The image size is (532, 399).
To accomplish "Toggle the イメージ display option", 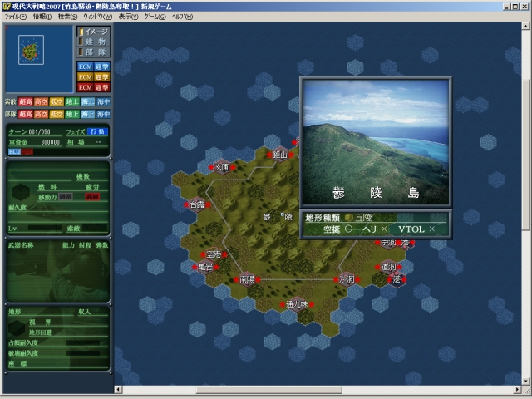I will click(94, 32).
